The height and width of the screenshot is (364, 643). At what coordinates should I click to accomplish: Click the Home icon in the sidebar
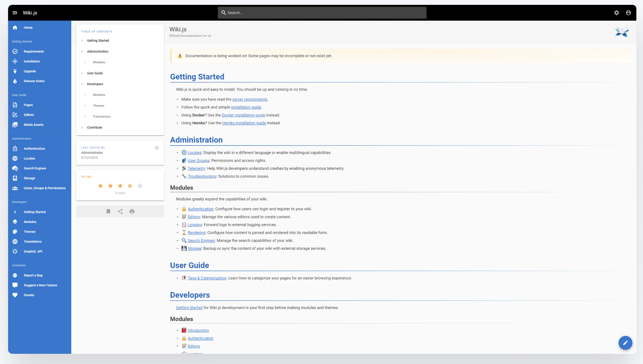15,28
